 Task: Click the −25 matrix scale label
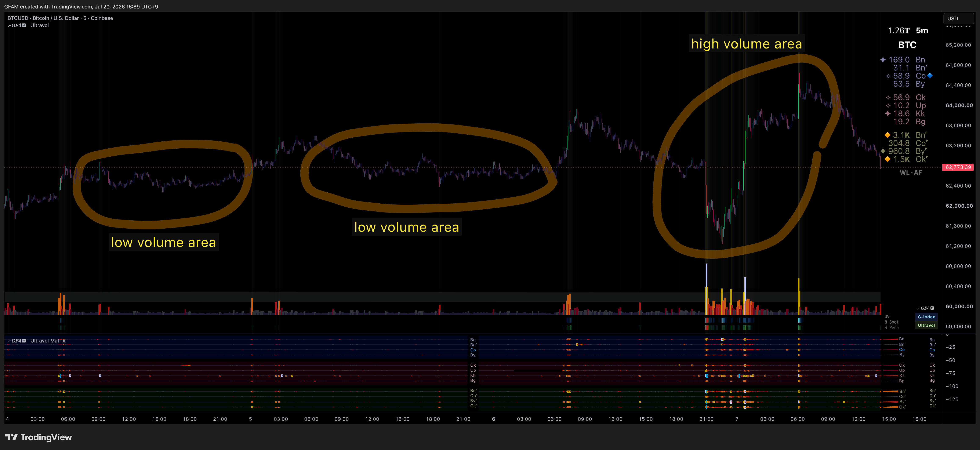[x=950, y=347]
